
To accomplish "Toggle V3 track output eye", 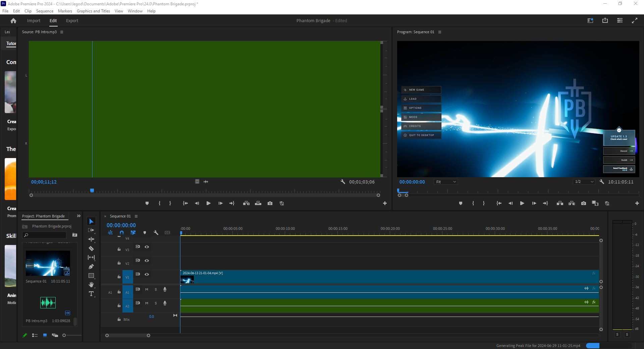I will pyautogui.click(x=147, y=247).
